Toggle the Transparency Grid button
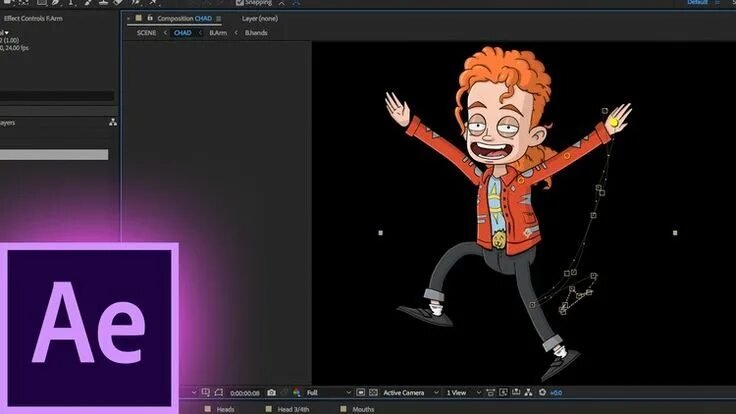This screenshot has width=736, height=414. point(373,392)
